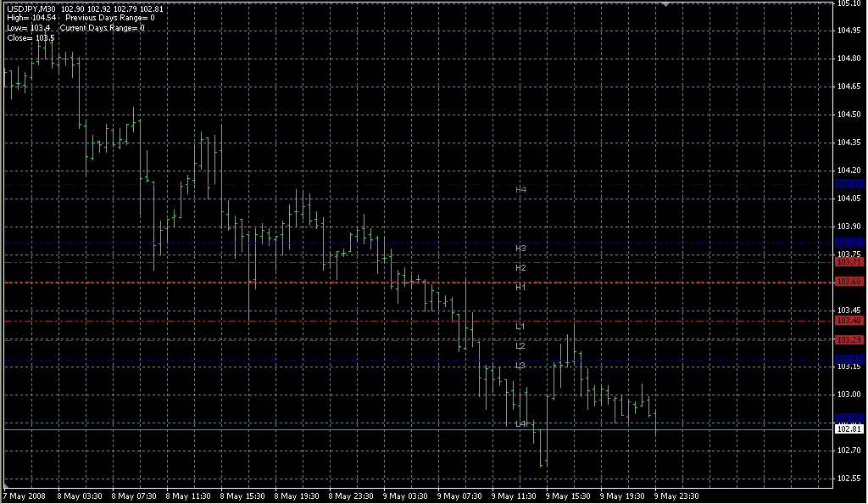Select the H3 pivot level label
The image size is (868, 504).
click(521, 248)
